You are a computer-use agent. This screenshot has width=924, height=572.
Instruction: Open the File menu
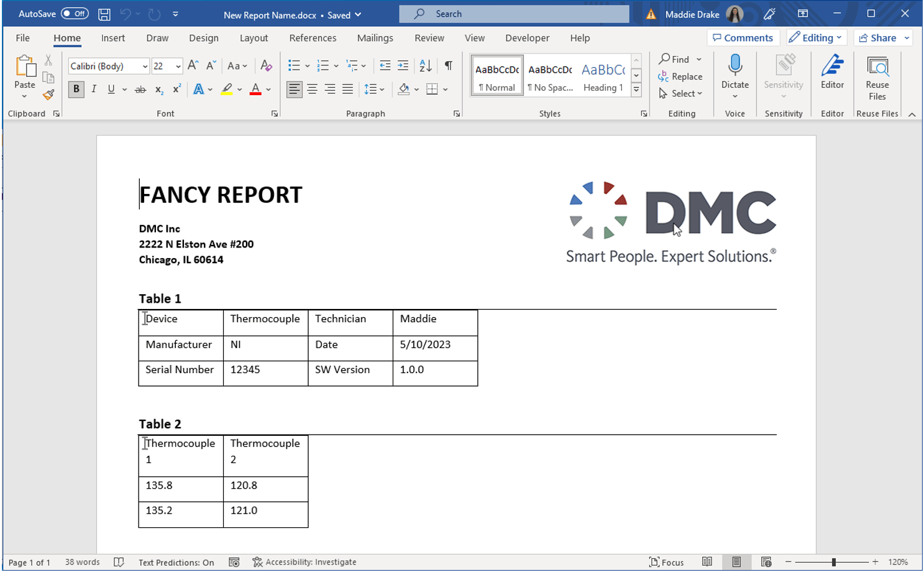(x=23, y=38)
